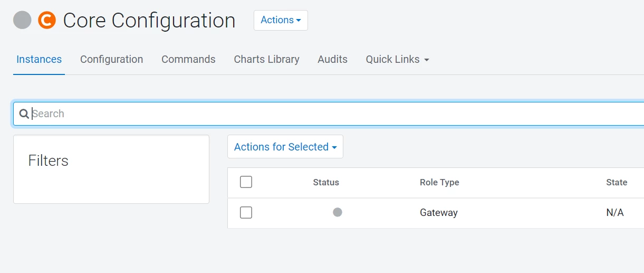
Task: Sort by the Role Type column header
Action: click(x=439, y=182)
